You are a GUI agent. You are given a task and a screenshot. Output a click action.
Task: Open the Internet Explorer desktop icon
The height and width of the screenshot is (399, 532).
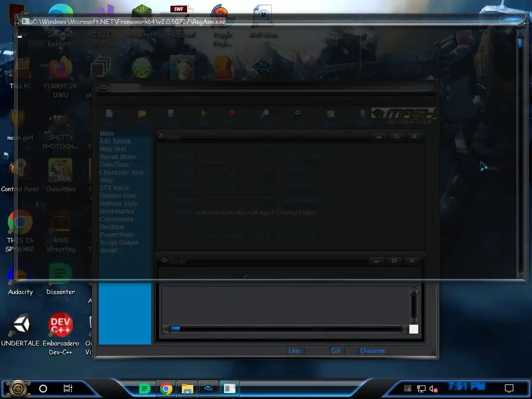[60, 25]
